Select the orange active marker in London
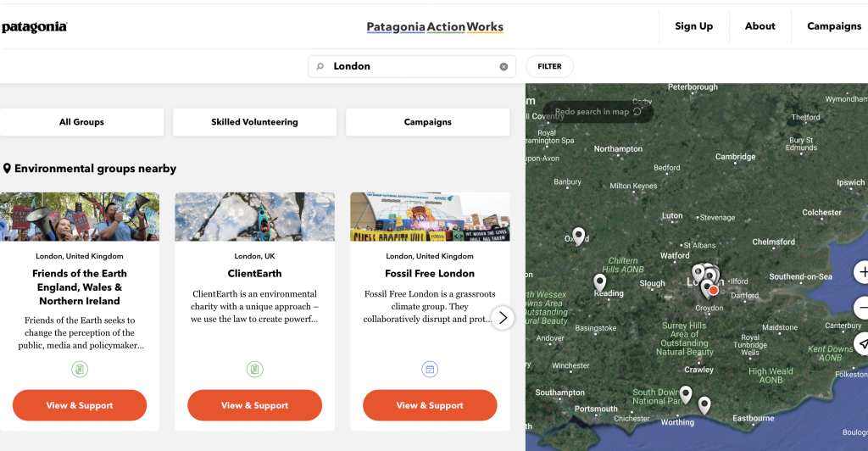The image size is (868, 451). [714, 291]
